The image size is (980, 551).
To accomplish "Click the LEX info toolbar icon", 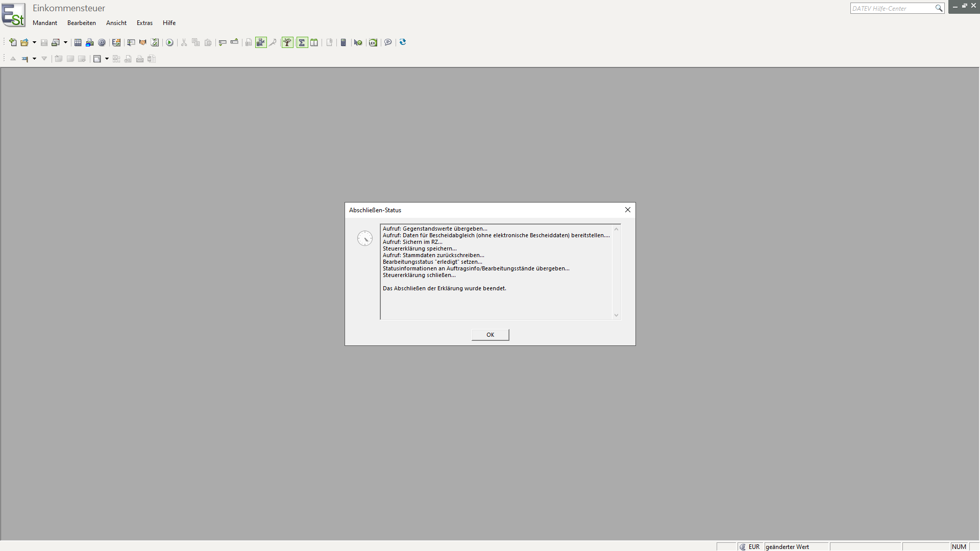I will coord(373,42).
